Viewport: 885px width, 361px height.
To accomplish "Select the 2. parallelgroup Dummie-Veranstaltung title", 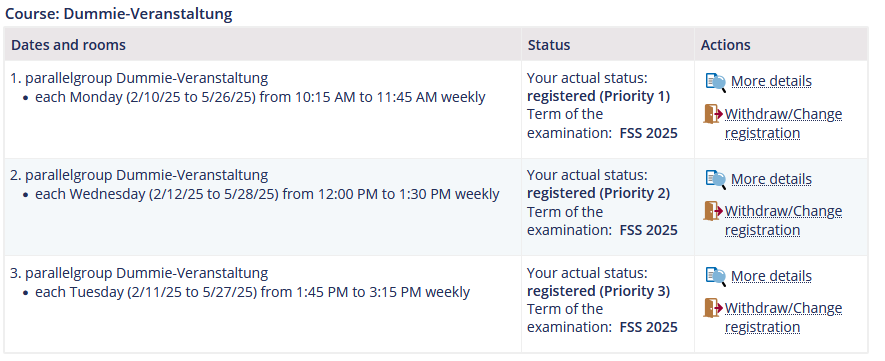I will 139,175.
